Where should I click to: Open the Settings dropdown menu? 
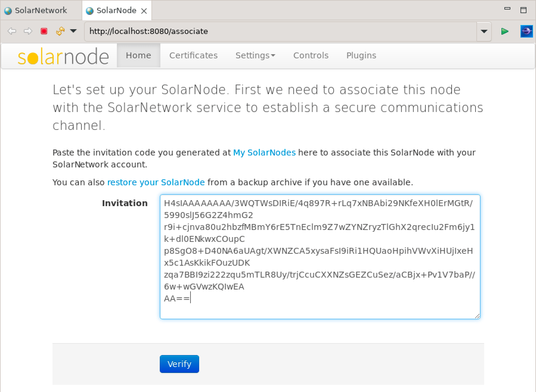255,55
